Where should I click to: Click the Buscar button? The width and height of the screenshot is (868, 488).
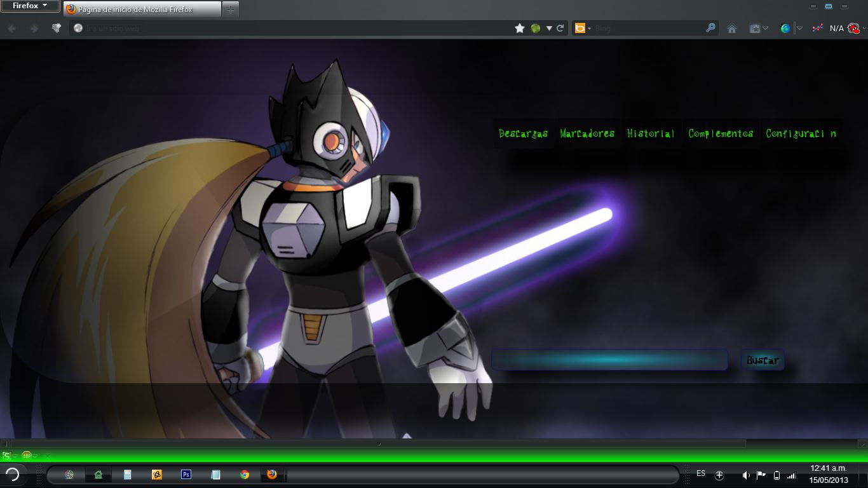[761, 360]
